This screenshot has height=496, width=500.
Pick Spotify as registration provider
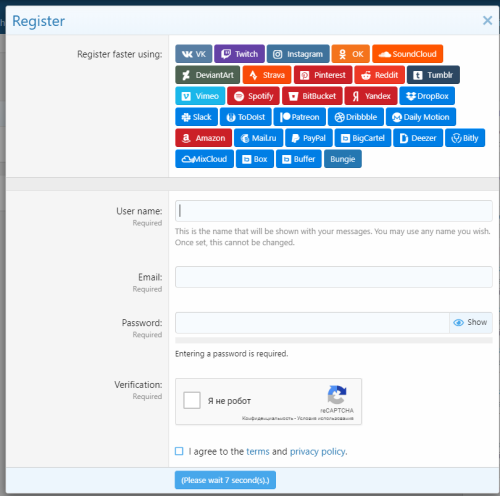(x=253, y=96)
